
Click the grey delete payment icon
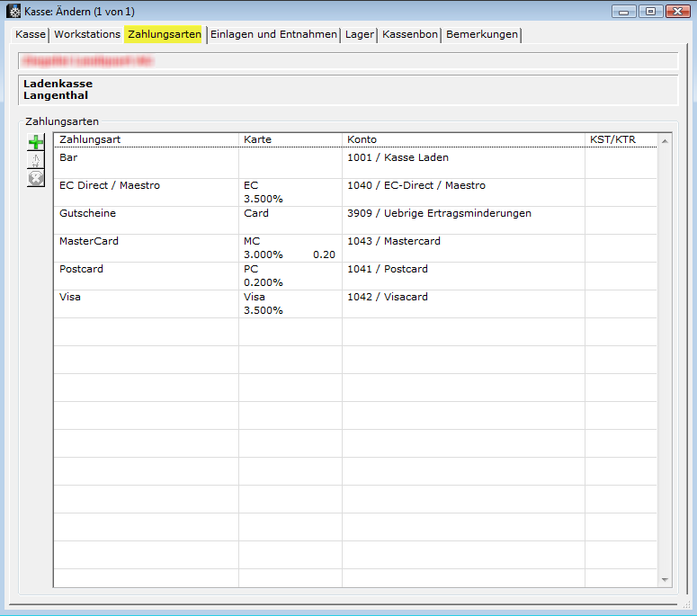coord(36,178)
